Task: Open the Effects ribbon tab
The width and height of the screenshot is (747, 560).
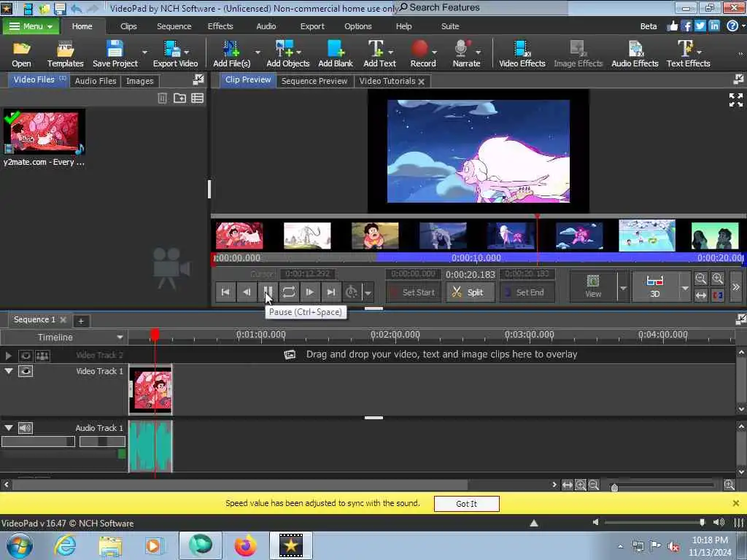Action: pos(220,26)
